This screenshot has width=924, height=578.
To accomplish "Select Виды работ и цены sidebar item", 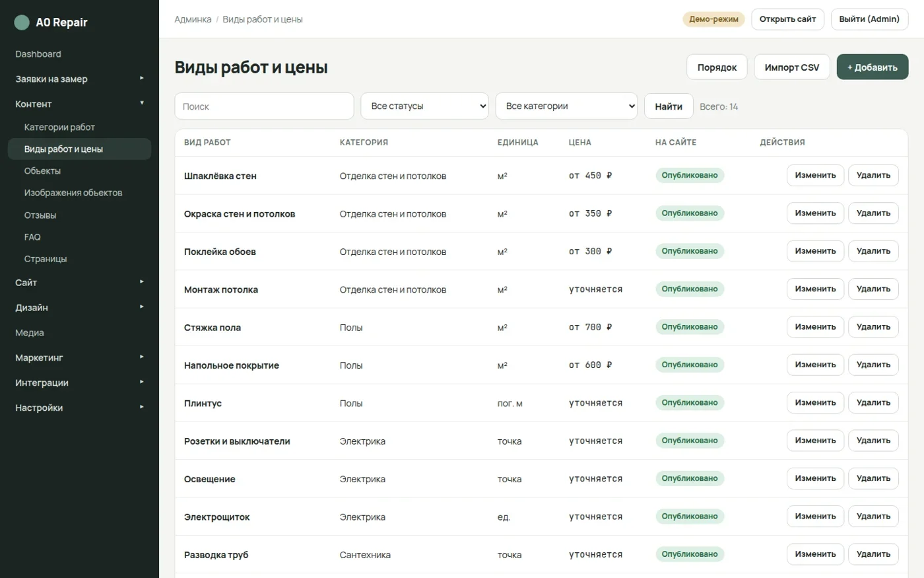I will [x=79, y=149].
